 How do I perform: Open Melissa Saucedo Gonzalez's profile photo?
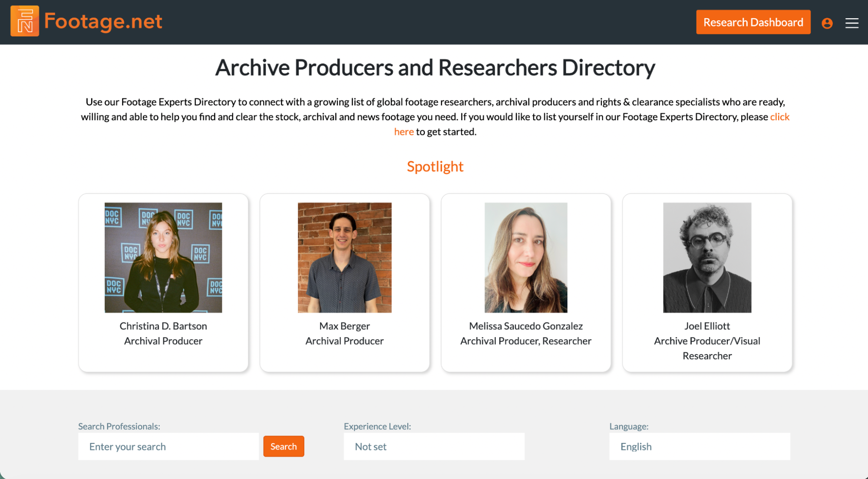[526, 258]
